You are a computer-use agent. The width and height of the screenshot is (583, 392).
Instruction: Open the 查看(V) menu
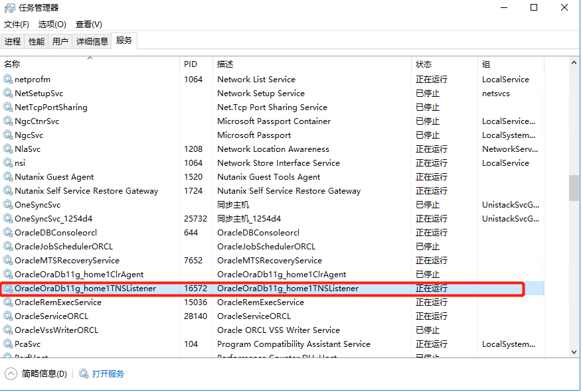[89, 25]
